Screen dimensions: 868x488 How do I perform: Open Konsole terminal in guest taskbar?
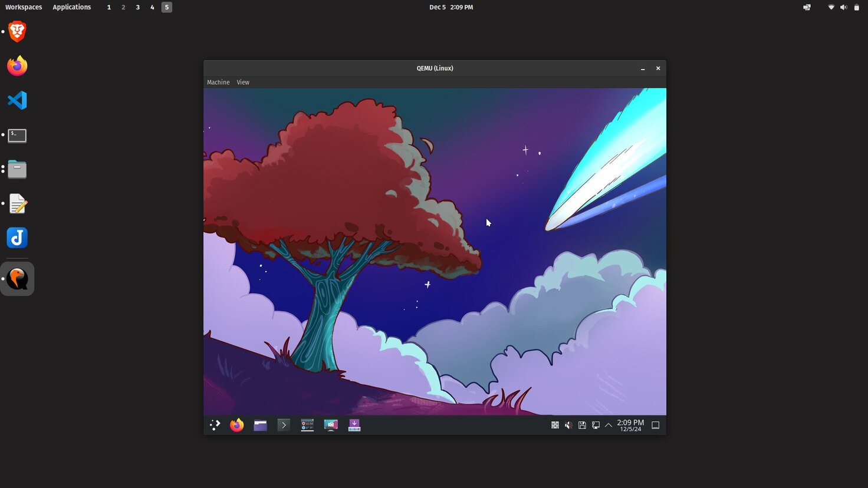point(284,425)
